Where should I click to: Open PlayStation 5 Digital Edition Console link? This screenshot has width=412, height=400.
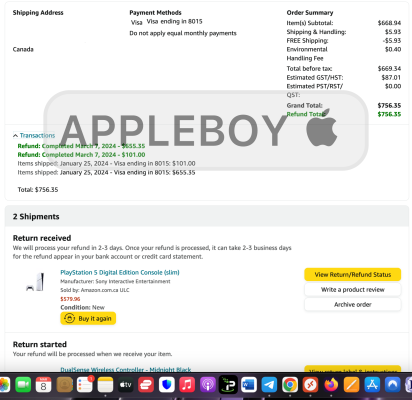pyautogui.click(x=120, y=272)
